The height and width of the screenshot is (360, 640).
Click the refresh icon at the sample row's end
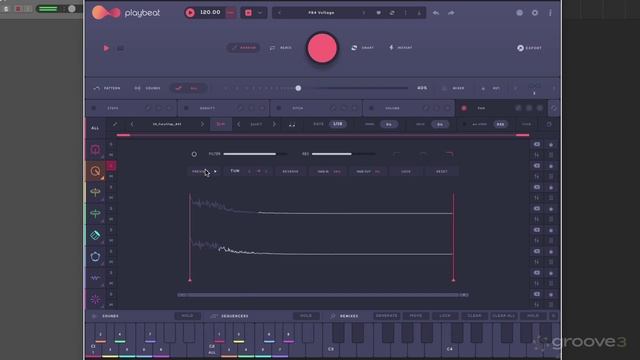coord(549,124)
